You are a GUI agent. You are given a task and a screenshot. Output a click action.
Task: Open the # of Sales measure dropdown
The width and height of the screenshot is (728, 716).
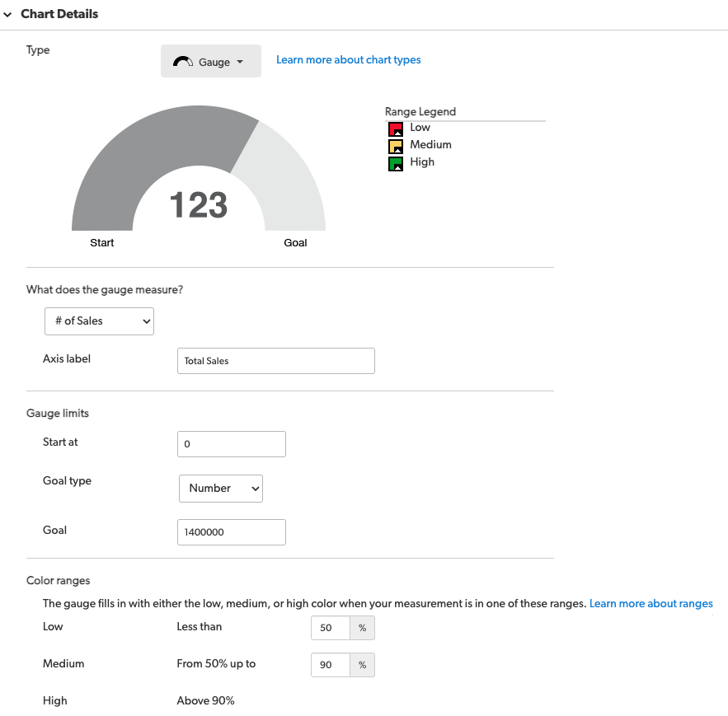pos(100,321)
